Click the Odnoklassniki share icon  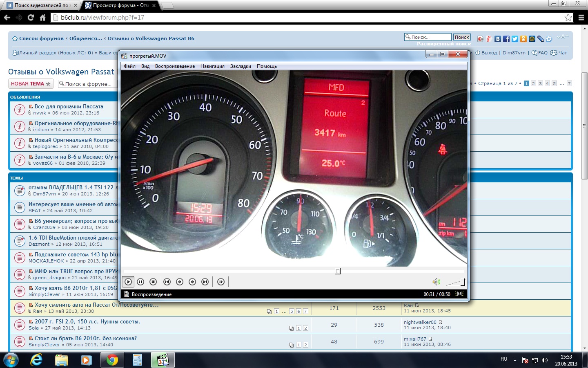[523, 39]
